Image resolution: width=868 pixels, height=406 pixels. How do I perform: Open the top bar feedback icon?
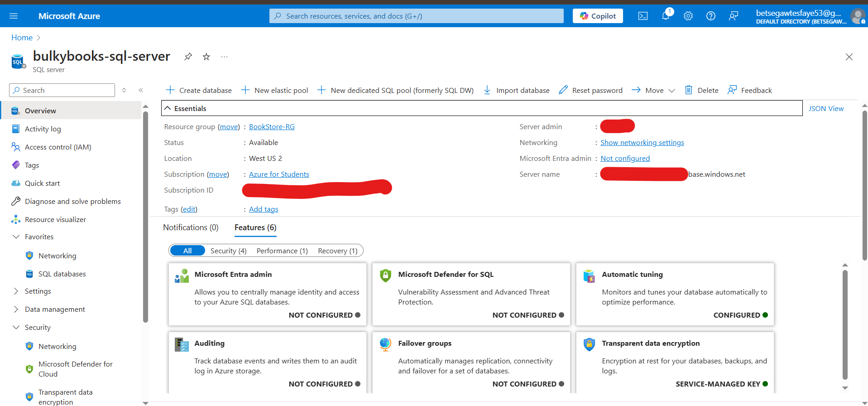click(734, 16)
